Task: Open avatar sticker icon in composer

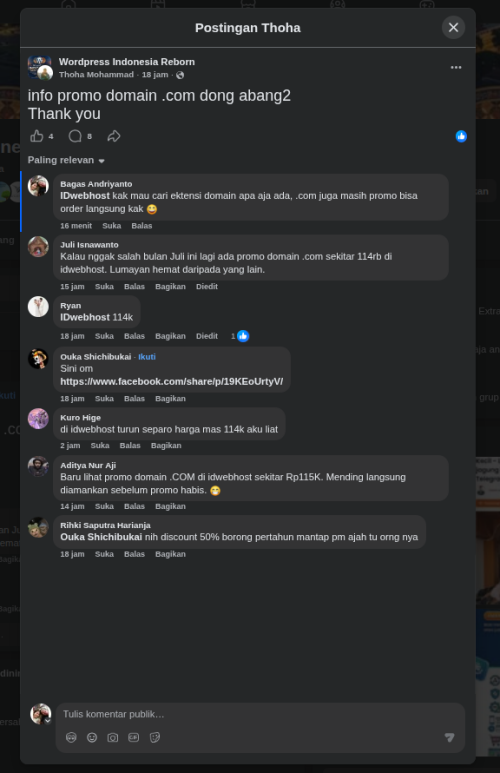Action: 71,738
